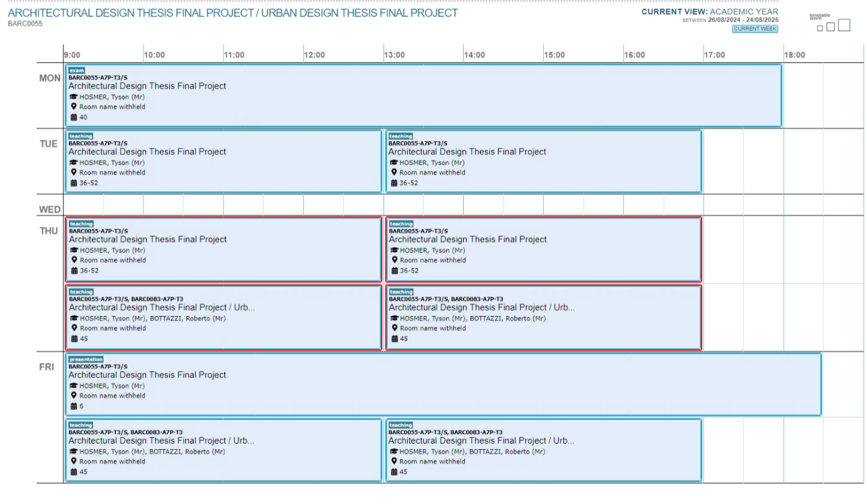The height and width of the screenshot is (504, 867).
Task: Click 'HOSMER, Tyson (Mr)' in Monday event
Action: [x=112, y=97]
